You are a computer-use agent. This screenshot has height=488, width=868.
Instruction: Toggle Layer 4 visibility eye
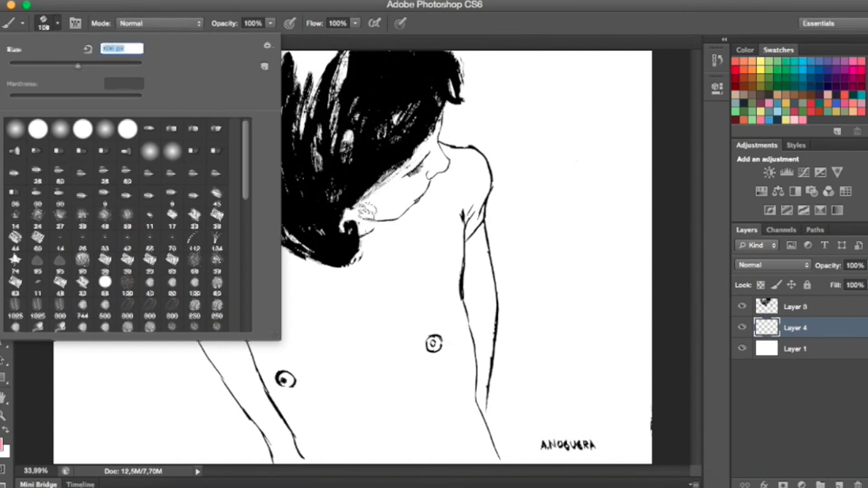tap(742, 327)
